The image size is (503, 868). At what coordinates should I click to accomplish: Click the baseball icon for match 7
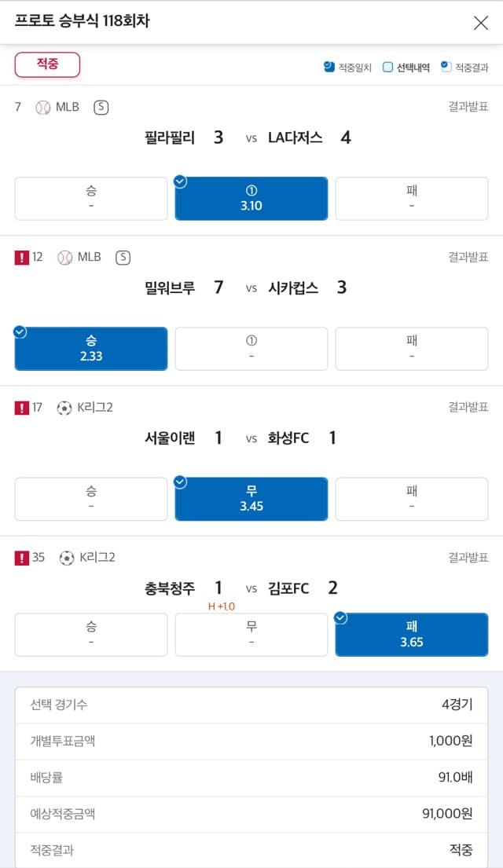43,108
